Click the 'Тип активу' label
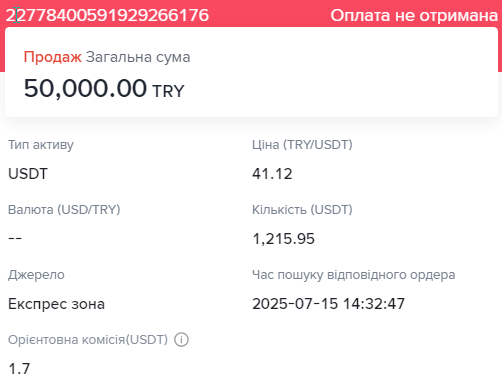Image resolution: width=502 pixels, height=387 pixels. tap(41, 145)
